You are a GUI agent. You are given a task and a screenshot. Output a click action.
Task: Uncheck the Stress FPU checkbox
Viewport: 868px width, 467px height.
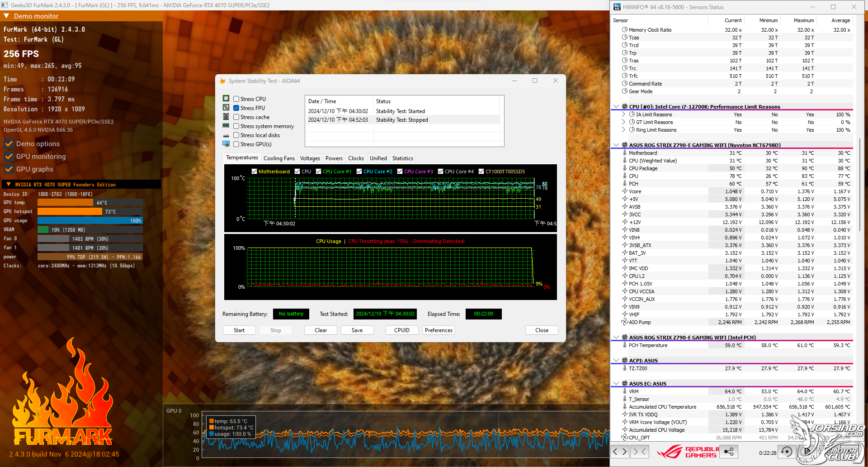236,108
